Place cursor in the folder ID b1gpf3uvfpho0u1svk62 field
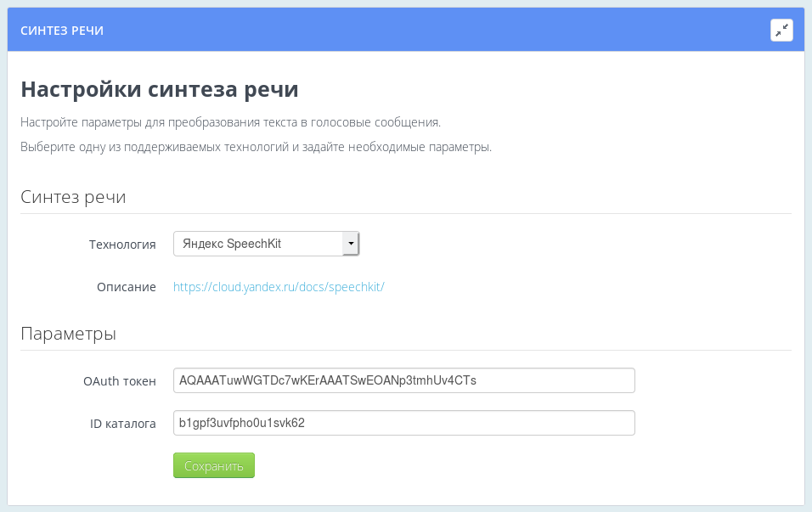 pos(403,422)
